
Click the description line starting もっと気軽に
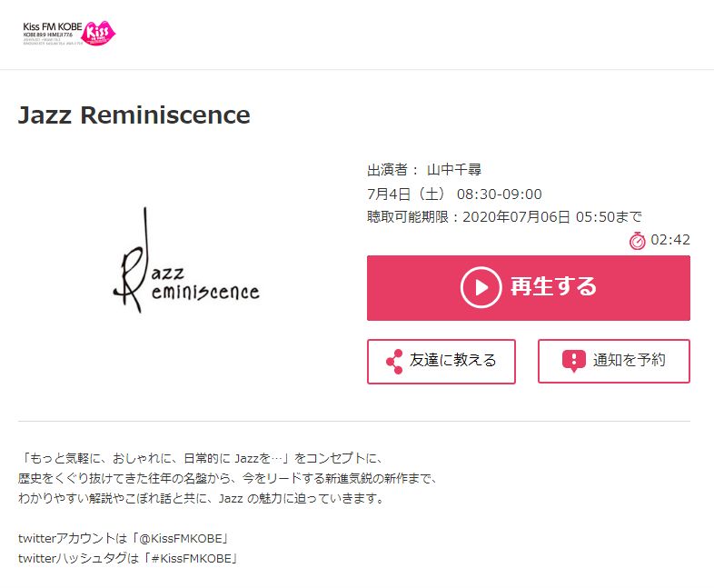tap(202, 458)
